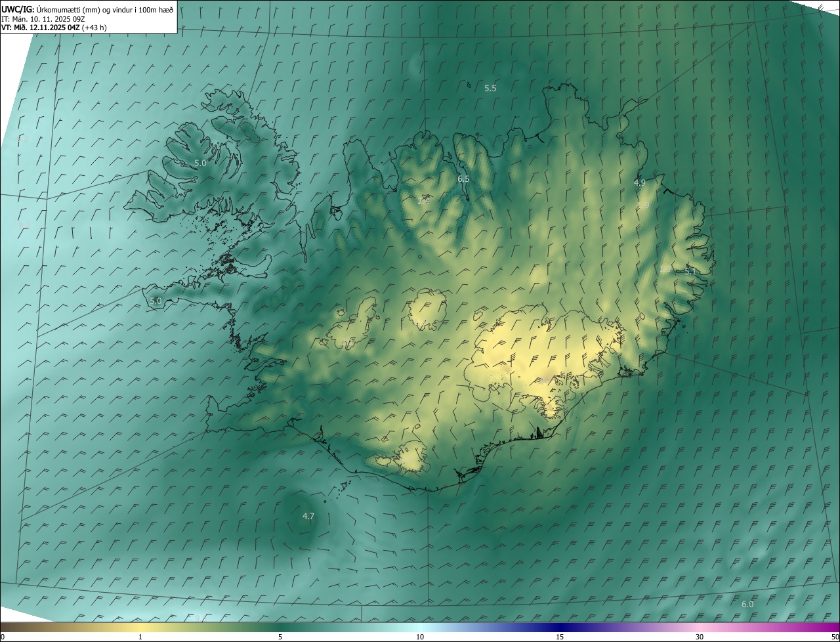Click the 5.5 value label north of Iceland
This screenshot has width=840, height=642.
(490, 88)
